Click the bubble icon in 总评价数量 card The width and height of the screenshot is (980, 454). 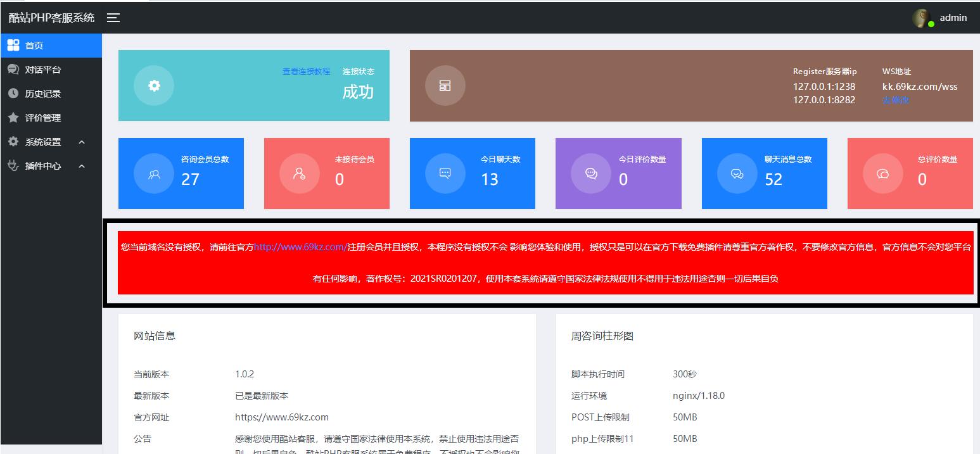coord(882,173)
